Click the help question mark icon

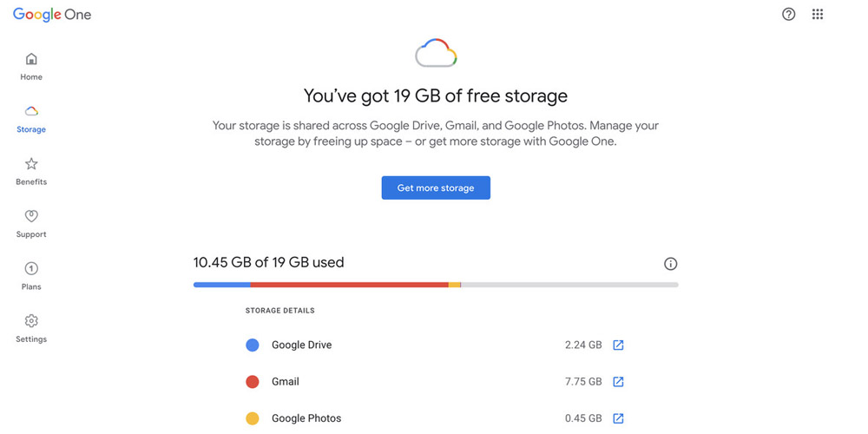point(788,14)
